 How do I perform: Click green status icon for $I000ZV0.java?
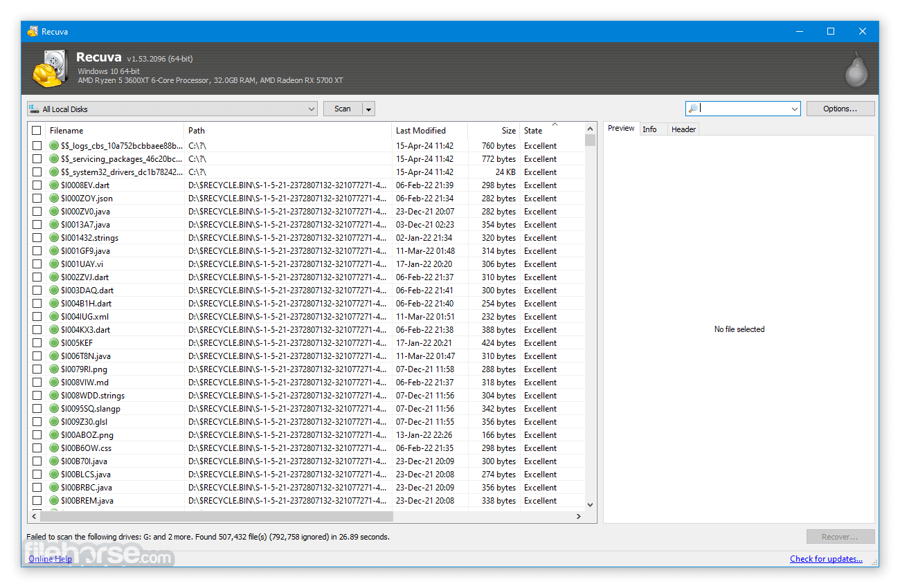(x=55, y=212)
